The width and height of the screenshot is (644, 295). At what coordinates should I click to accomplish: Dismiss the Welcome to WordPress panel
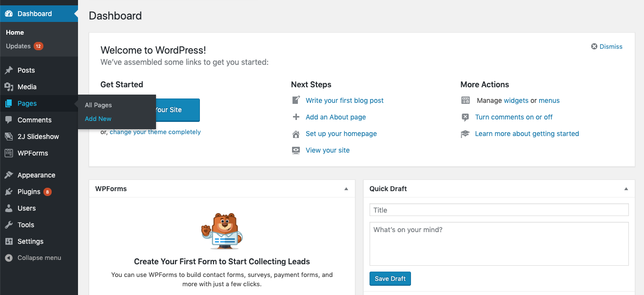pyautogui.click(x=607, y=46)
